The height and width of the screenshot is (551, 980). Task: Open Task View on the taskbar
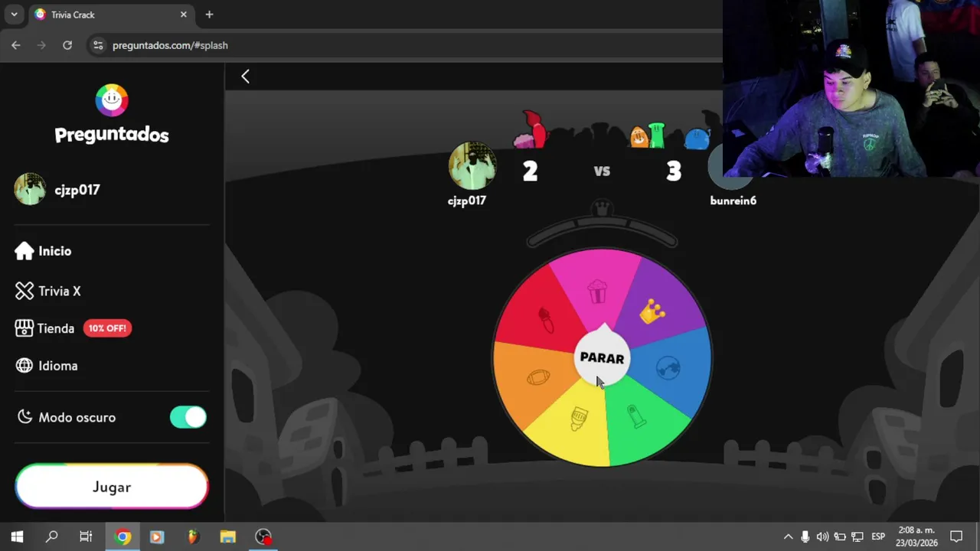point(86,536)
